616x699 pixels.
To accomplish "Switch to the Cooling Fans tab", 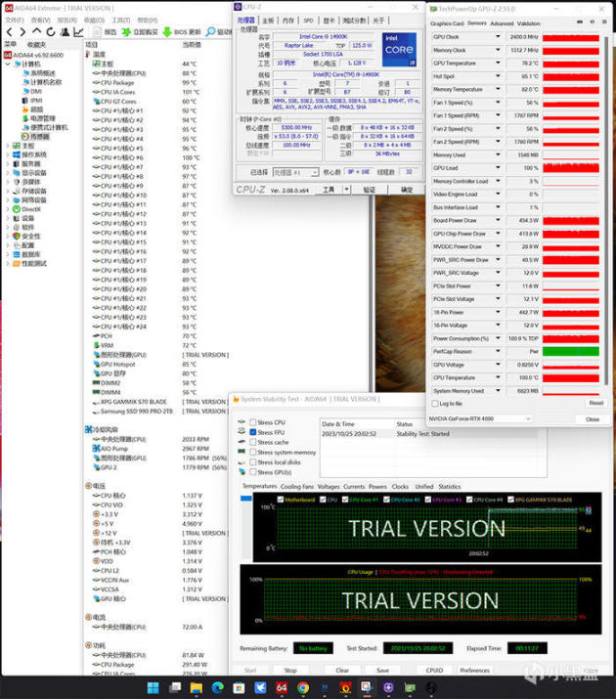I will tap(297, 486).
